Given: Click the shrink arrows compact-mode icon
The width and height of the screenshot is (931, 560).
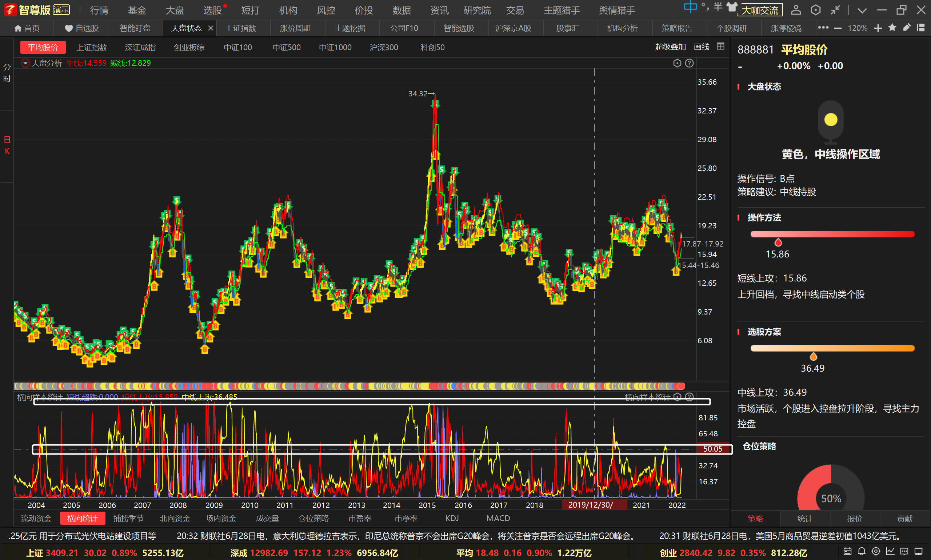Looking at the screenshot, I should point(835,10).
